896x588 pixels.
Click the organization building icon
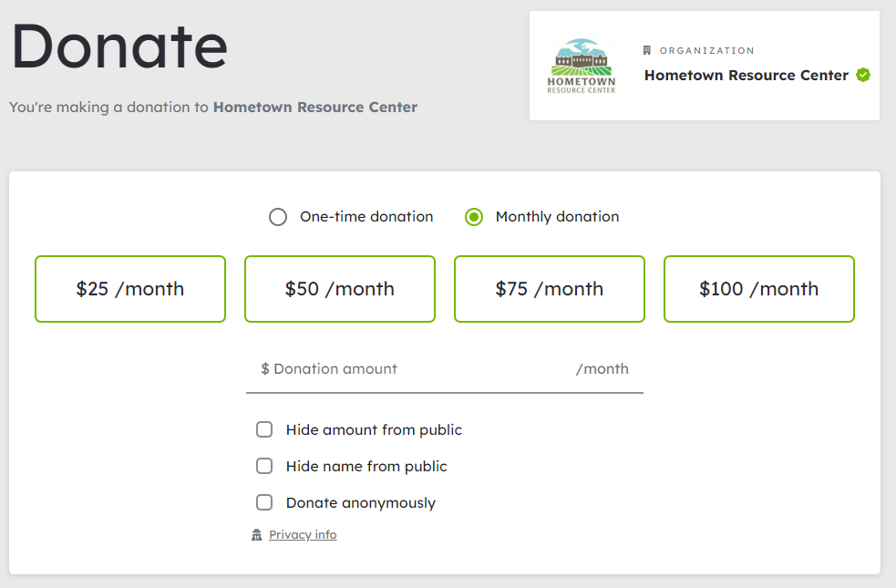(647, 51)
